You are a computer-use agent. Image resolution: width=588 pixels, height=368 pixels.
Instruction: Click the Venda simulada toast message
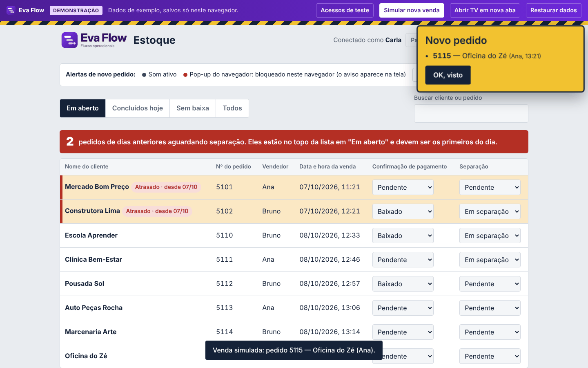294,350
